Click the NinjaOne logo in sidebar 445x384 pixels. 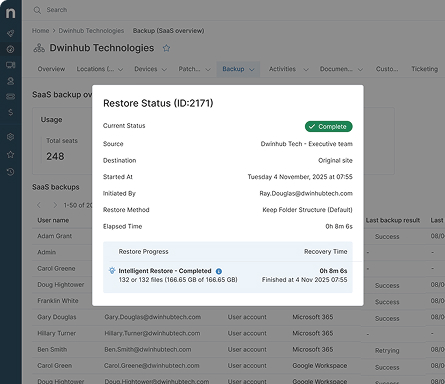(10, 13)
